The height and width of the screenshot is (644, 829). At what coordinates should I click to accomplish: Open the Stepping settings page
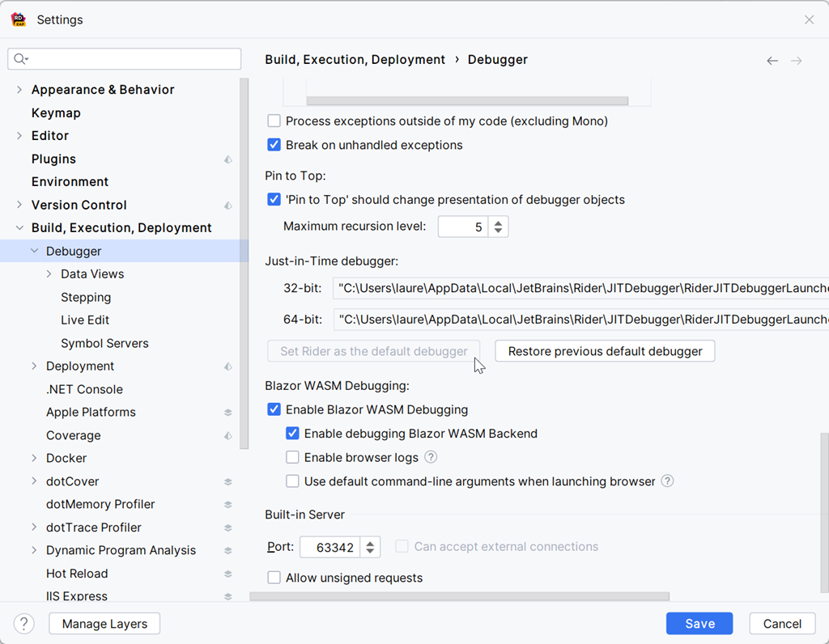coord(85,297)
